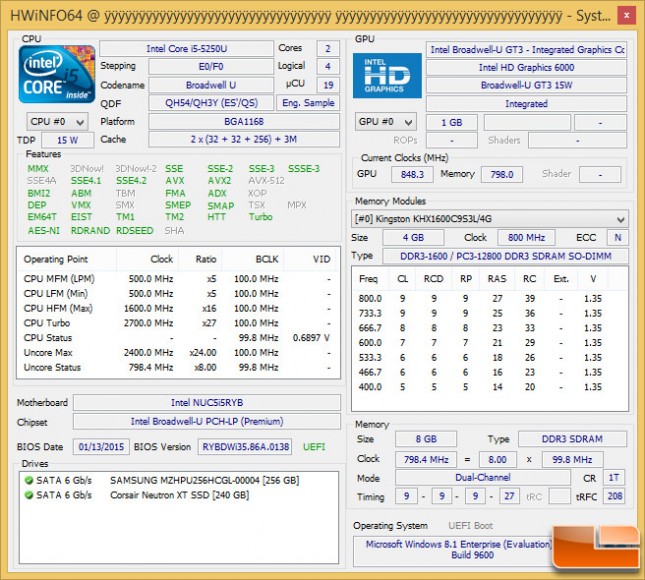Click the Dual-Channel mode value
This screenshot has width=645, height=580.
pyautogui.click(x=483, y=477)
